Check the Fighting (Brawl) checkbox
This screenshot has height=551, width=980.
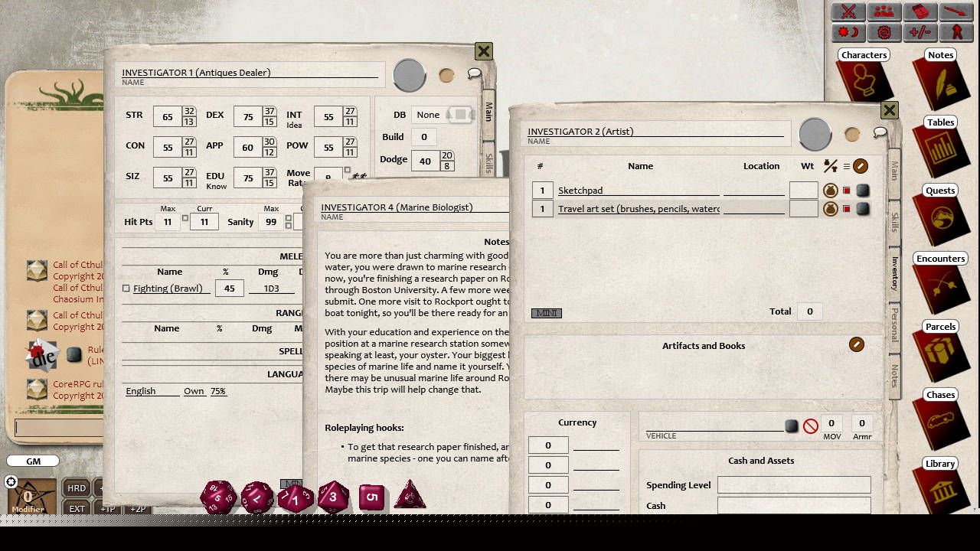[x=126, y=289]
